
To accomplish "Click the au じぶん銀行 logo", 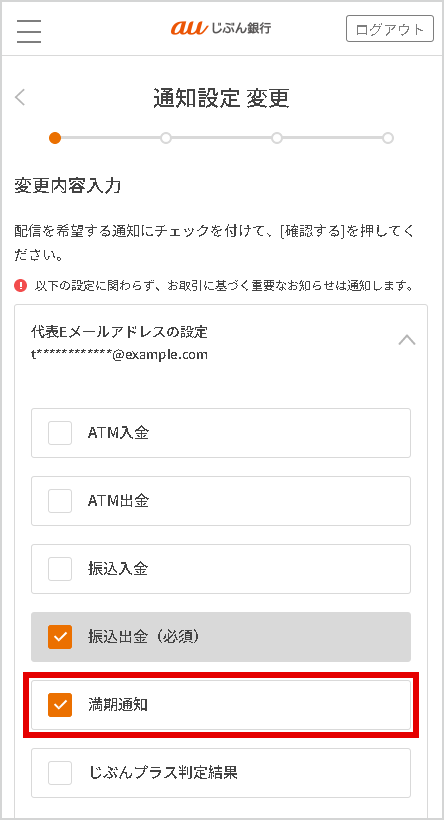I will [221, 28].
